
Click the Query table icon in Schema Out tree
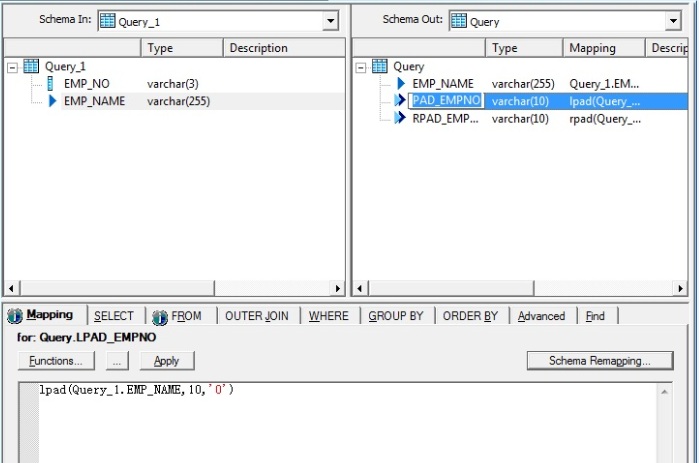pyautogui.click(x=379, y=66)
